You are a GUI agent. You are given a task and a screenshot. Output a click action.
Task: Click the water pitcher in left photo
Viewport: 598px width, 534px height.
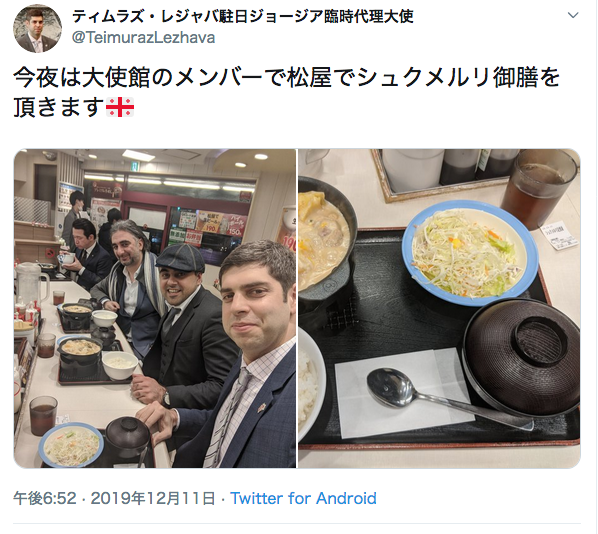click(x=32, y=284)
